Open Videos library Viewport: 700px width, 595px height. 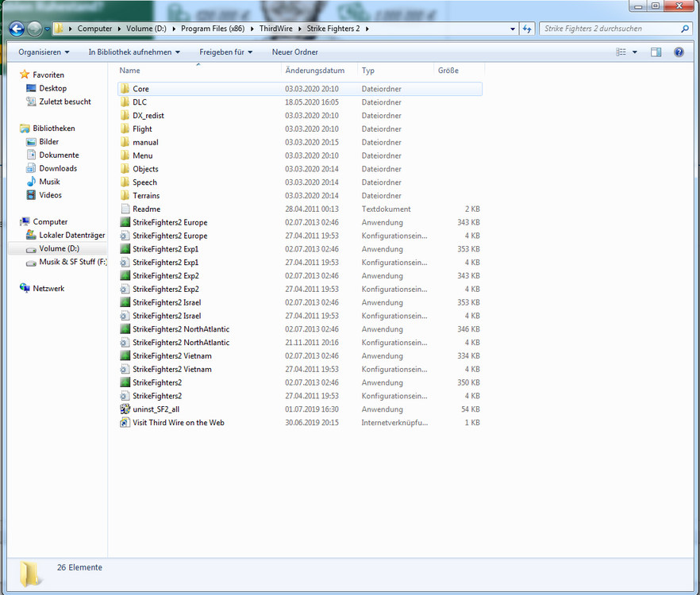click(x=50, y=195)
